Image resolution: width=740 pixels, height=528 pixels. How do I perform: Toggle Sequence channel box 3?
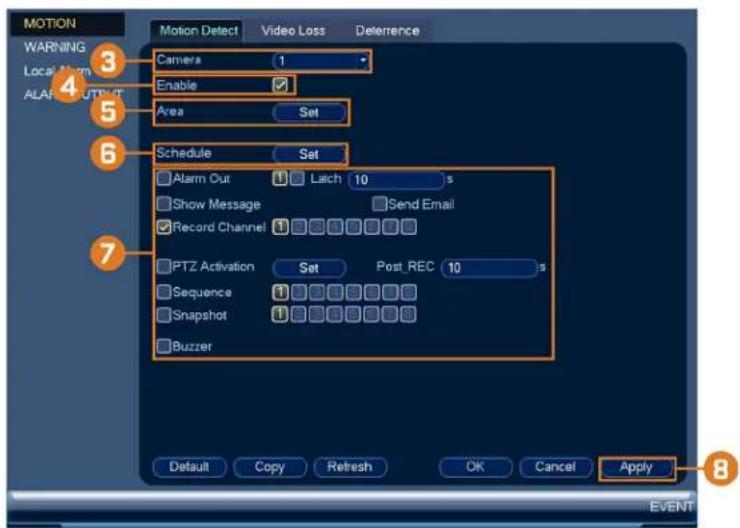(317, 293)
